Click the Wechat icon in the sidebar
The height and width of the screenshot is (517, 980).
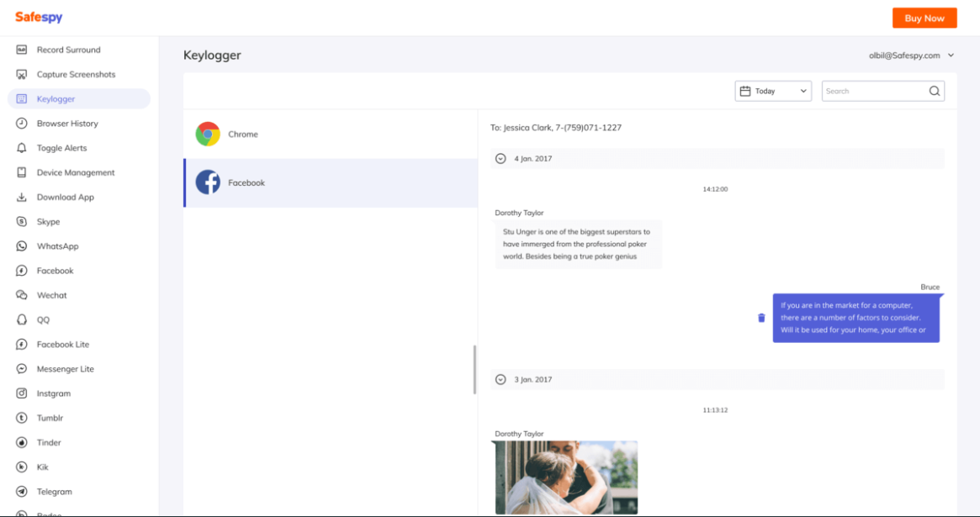click(21, 295)
